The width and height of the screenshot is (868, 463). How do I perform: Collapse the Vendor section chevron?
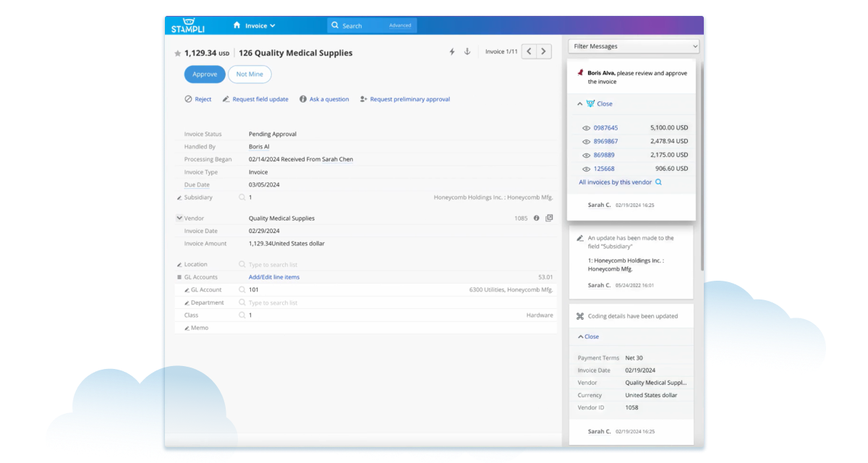click(179, 218)
